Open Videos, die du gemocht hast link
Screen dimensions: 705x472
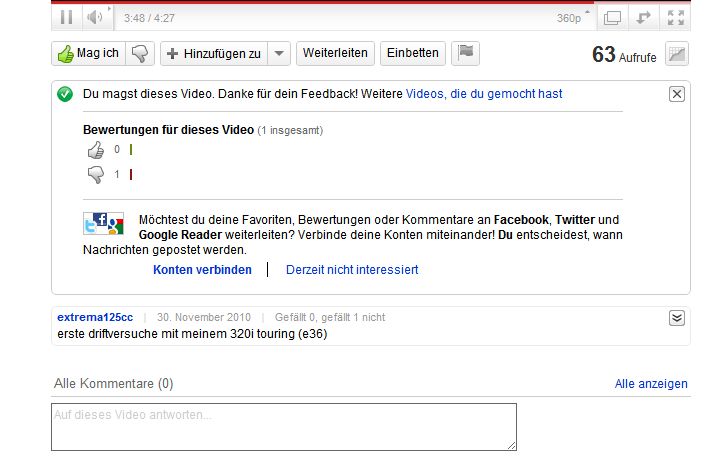point(484,94)
